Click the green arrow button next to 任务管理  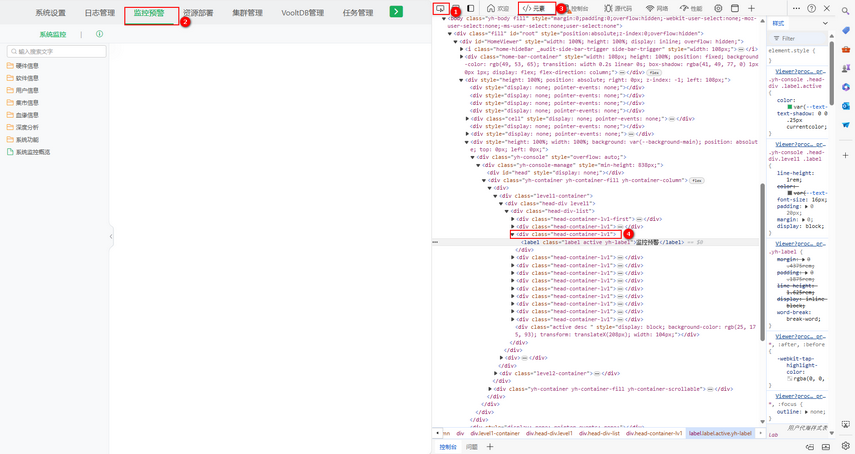396,11
